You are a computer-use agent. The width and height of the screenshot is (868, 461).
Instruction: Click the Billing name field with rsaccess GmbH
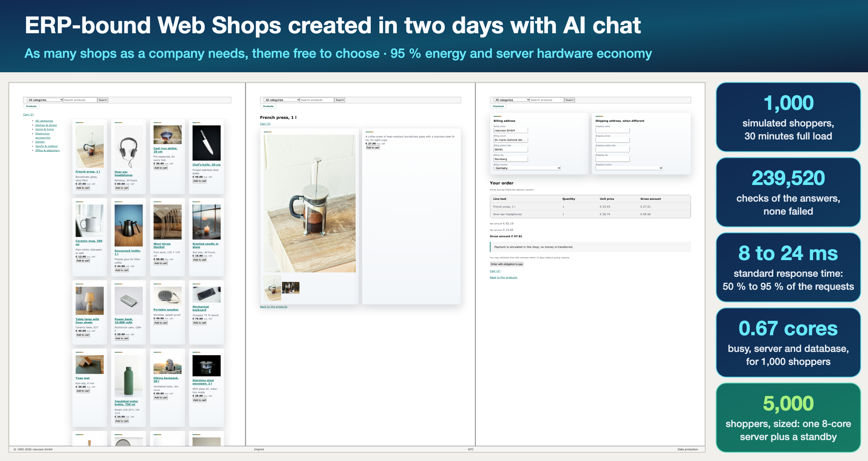click(x=511, y=130)
